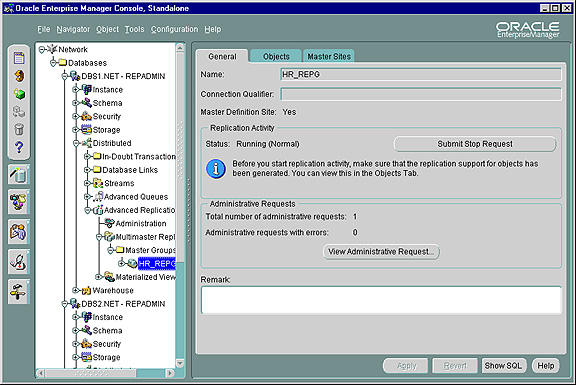Expand the DBS1.NET Instance node

[76, 89]
